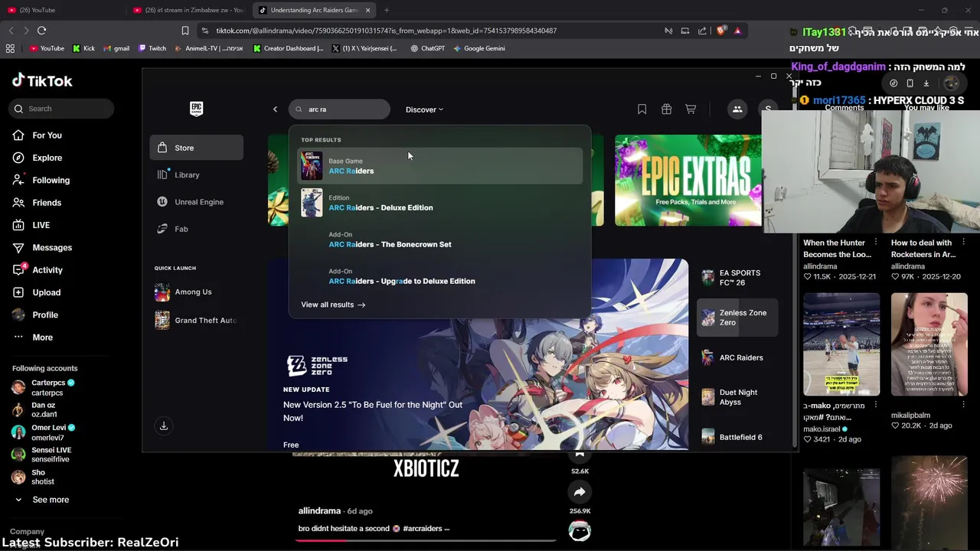This screenshot has height=551, width=980.
Task: Click View all results link
Action: [333, 305]
